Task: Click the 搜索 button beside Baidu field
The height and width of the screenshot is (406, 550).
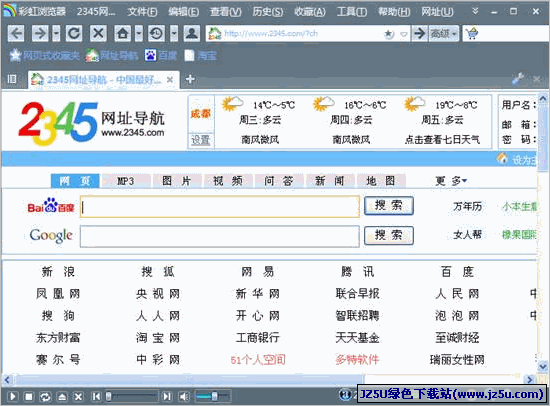Action: click(x=389, y=206)
